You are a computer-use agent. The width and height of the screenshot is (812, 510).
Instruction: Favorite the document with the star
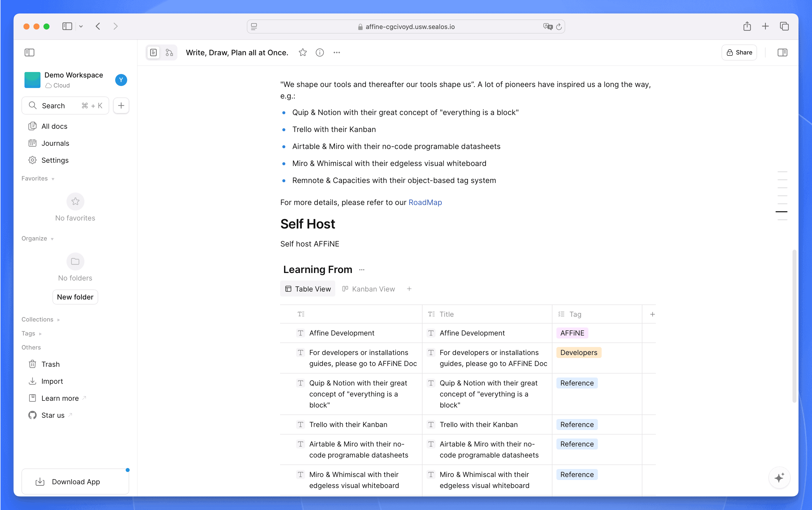[x=302, y=52]
